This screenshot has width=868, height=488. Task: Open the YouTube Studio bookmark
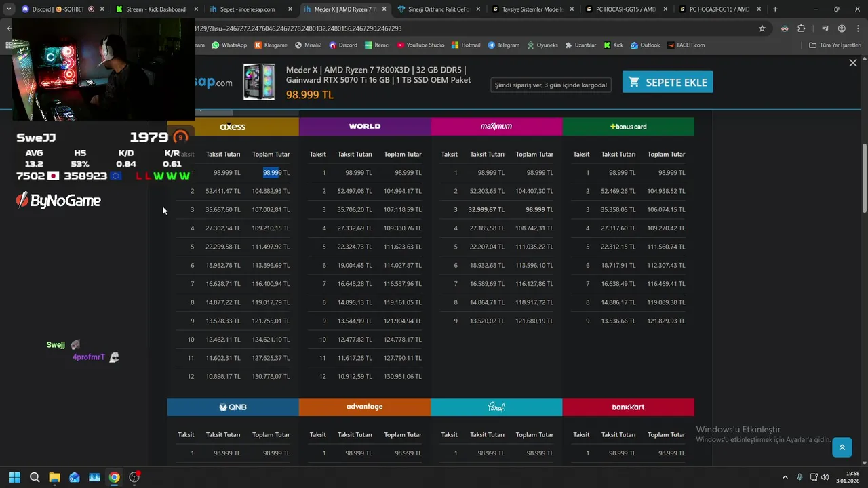(x=420, y=45)
